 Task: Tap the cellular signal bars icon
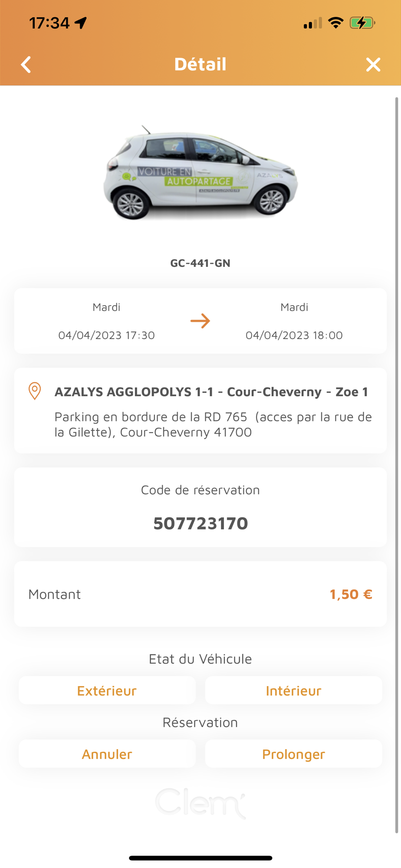(312, 23)
